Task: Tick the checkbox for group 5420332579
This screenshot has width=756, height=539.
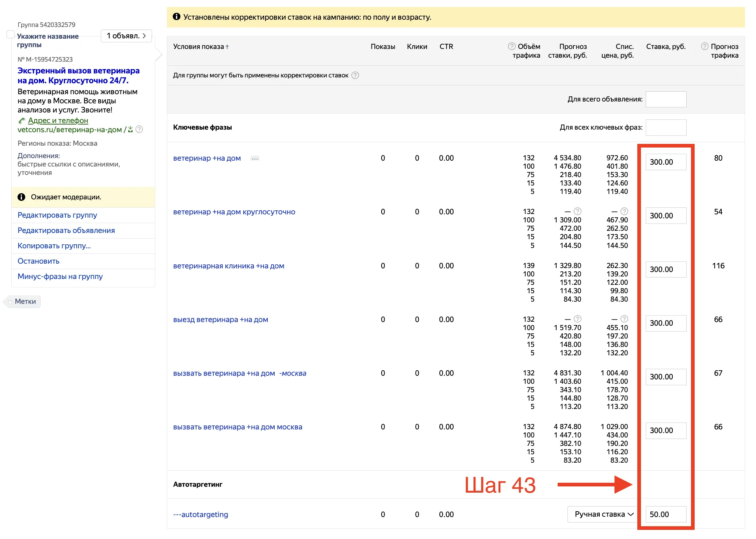Action: click(x=11, y=35)
